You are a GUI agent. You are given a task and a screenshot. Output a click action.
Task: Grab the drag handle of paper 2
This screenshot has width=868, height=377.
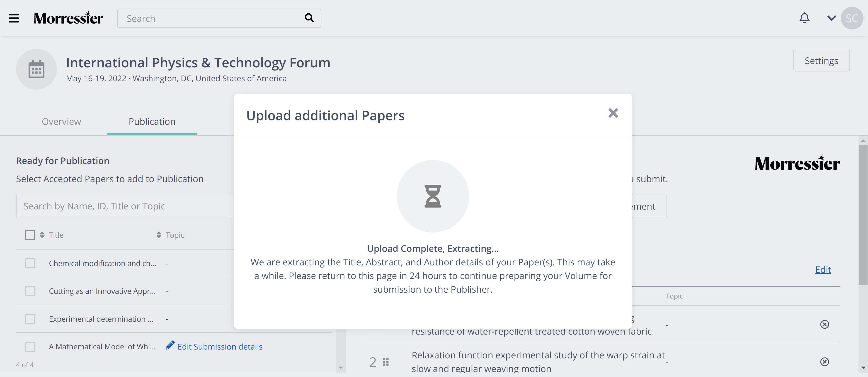(x=386, y=362)
